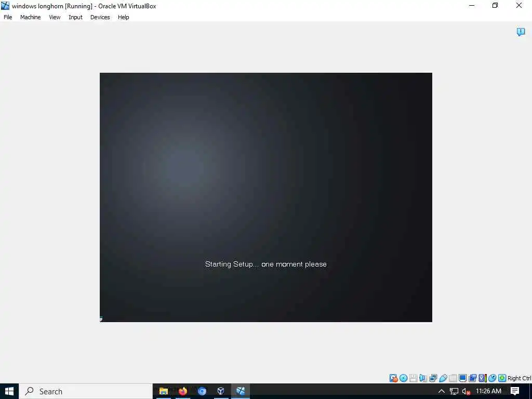
Task: Click the floppy drive indicator
Action: 413,378
